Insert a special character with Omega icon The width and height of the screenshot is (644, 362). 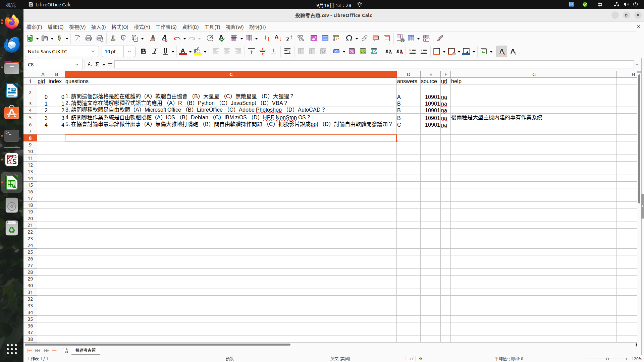349,38
